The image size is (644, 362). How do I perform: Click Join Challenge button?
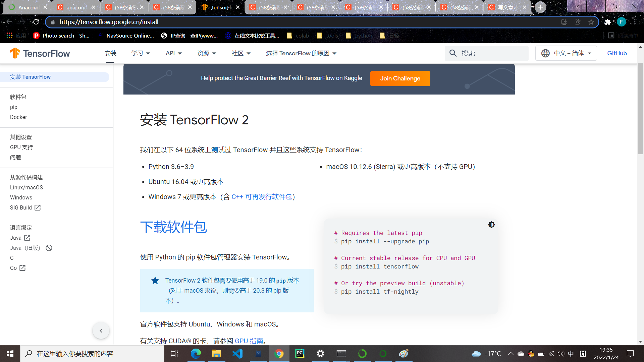pyautogui.click(x=400, y=78)
